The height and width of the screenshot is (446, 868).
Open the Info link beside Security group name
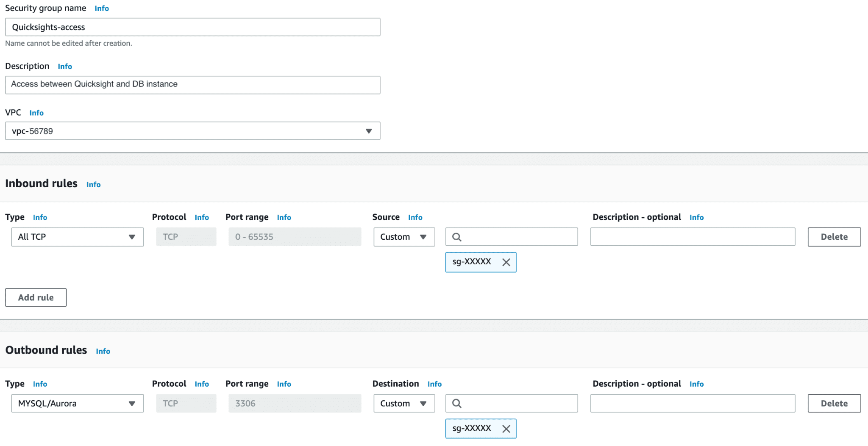pos(102,8)
